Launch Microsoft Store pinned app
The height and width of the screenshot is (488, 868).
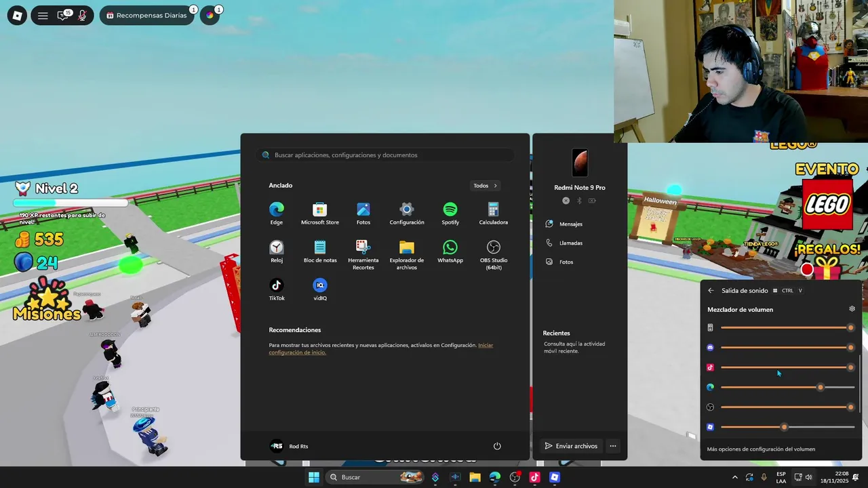click(320, 213)
